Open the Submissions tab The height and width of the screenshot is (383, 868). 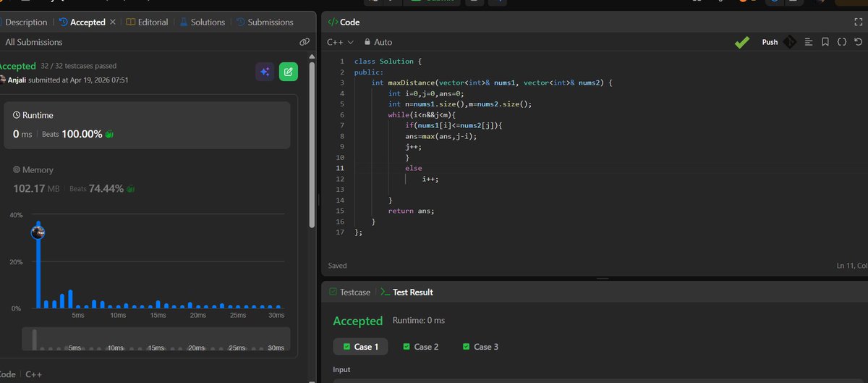[264, 22]
